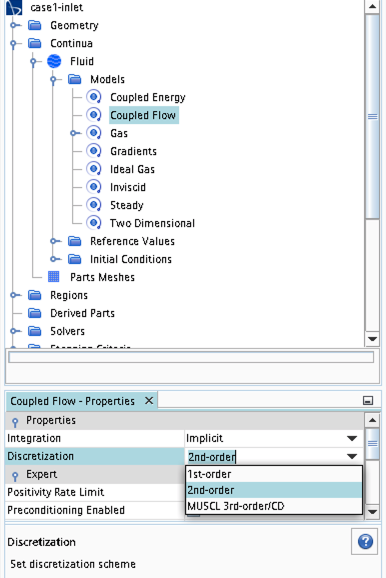
Task: Click the Initial Conditions folder icon
Action: pos(74,259)
